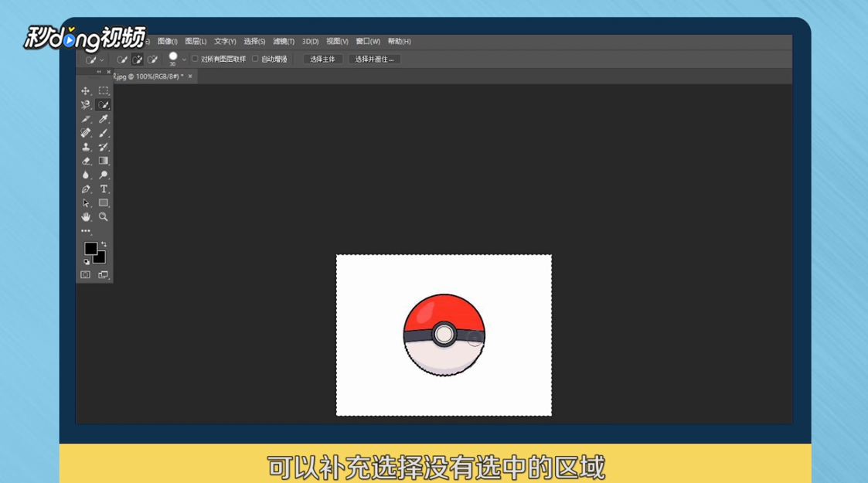Enable 对所有图层取样 checkbox
Screen dimensions: 868x483
point(195,59)
